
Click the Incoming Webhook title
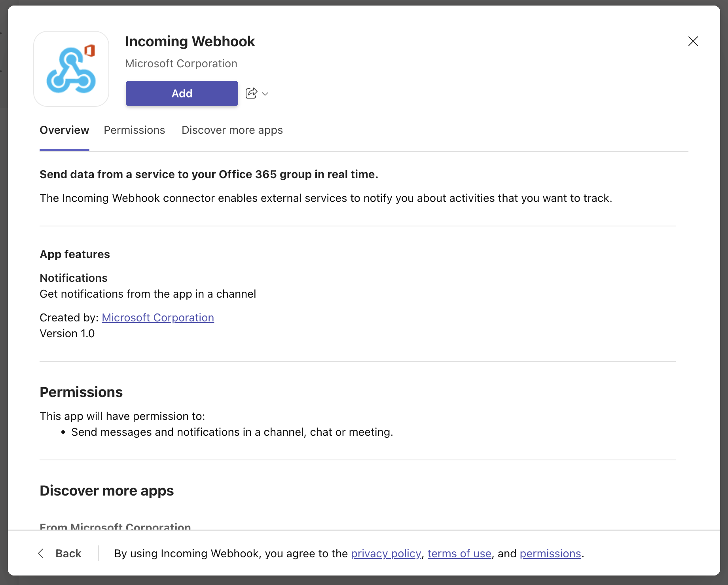(x=190, y=42)
